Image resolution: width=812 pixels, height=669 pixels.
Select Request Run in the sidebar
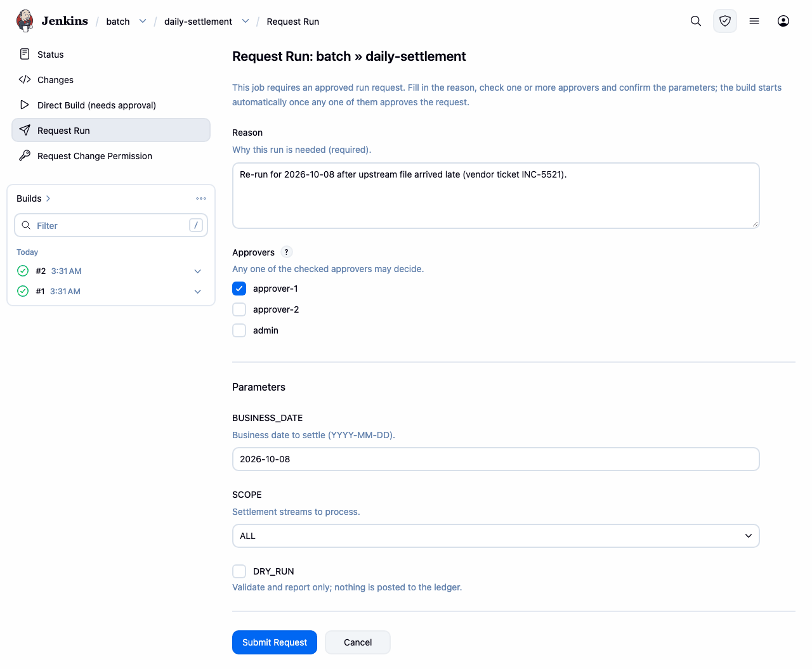pyautogui.click(x=111, y=130)
